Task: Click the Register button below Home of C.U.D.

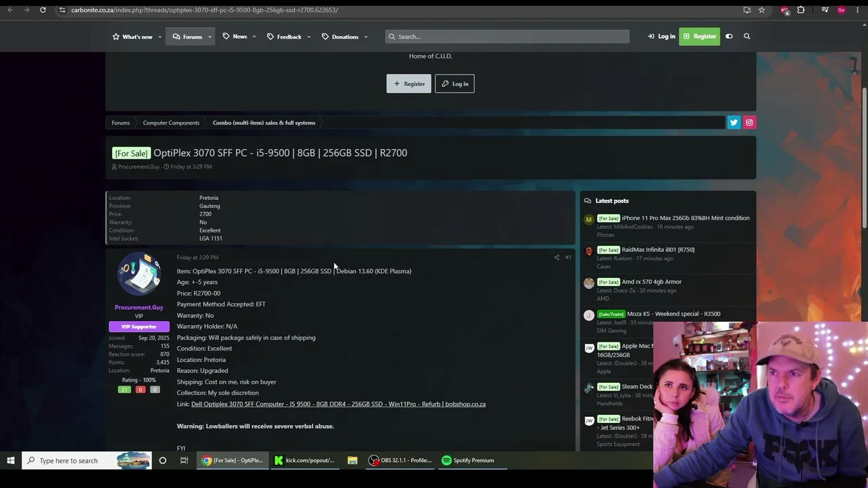Action: coord(409,84)
